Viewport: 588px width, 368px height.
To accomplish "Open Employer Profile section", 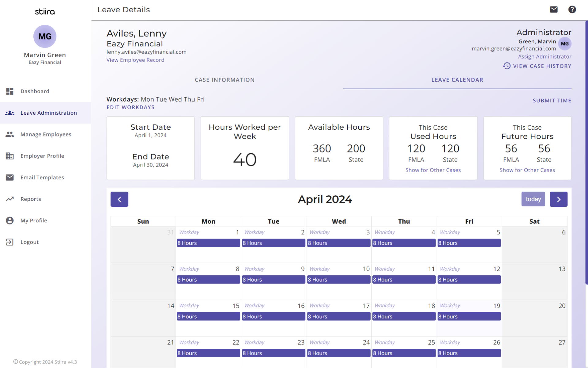I will [x=42, y=156].
